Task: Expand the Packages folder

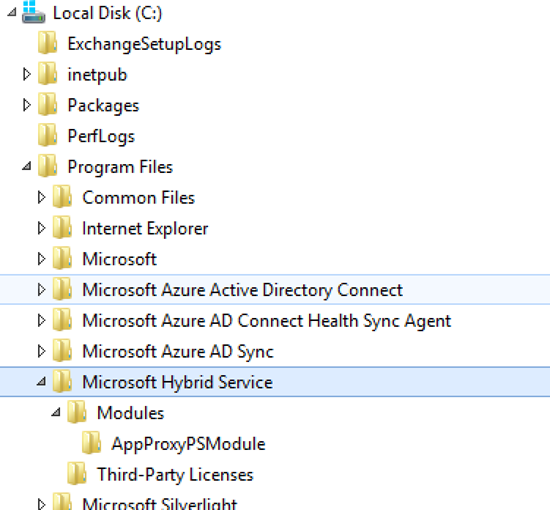Action: click(27, 105)
